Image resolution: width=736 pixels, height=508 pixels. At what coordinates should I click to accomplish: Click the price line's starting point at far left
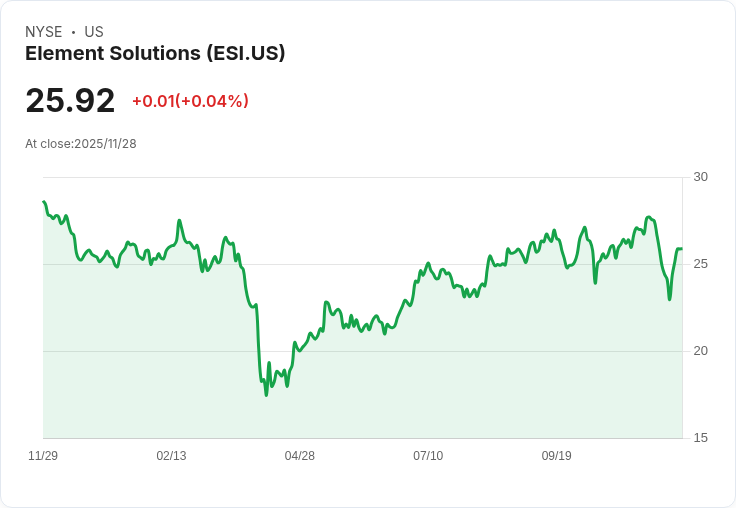coord(43,202)
